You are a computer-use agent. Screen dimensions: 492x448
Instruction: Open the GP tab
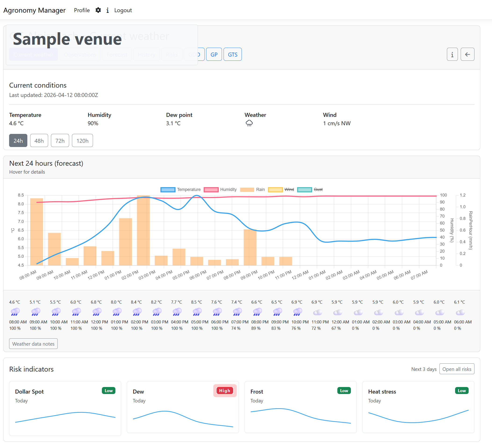point(214,54)
